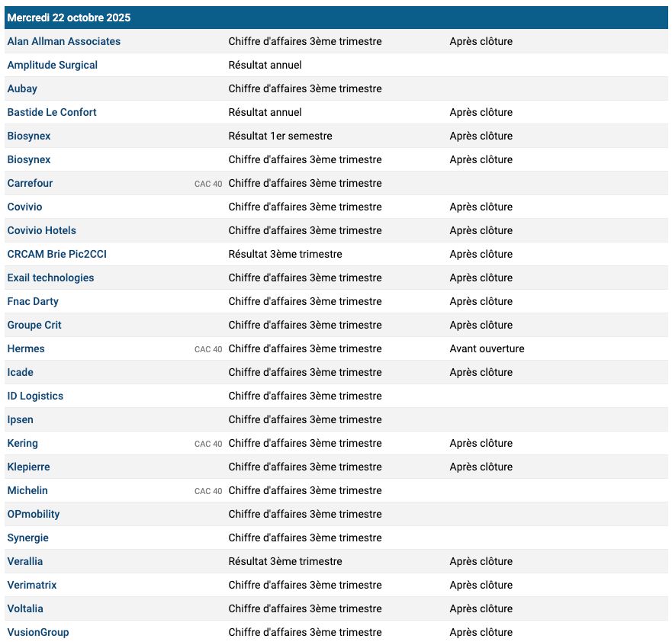Click the Synergie link
This screenshot has width=672, height=642.
click(28, 538)
